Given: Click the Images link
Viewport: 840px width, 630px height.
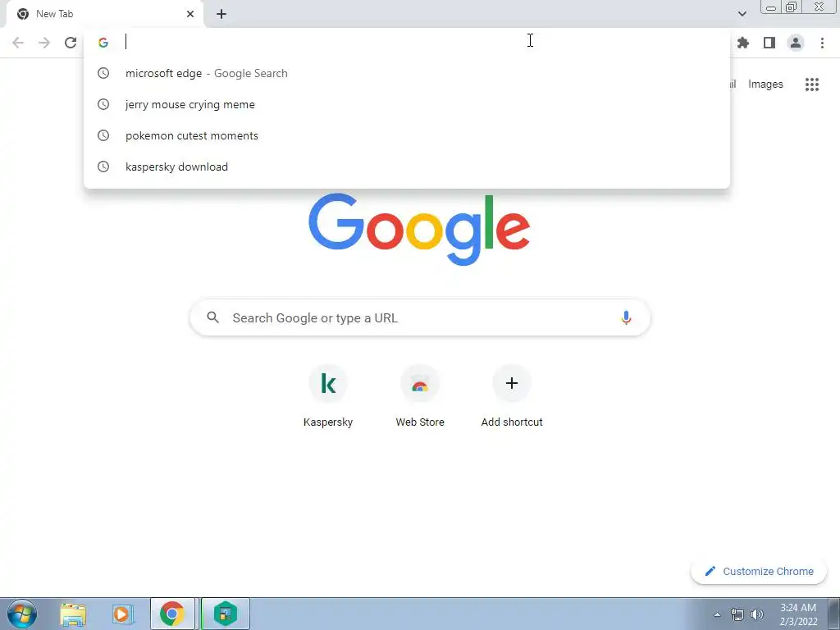Looking at the screenshot, I should pos(765,84).
